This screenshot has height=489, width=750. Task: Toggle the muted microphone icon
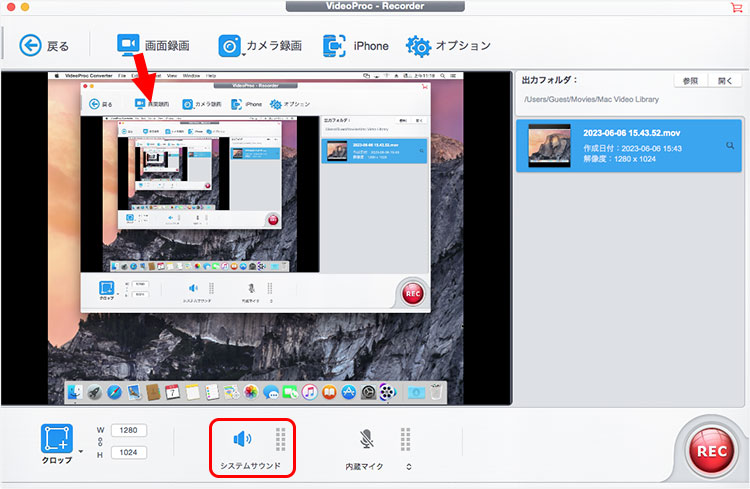click(366, 438)
